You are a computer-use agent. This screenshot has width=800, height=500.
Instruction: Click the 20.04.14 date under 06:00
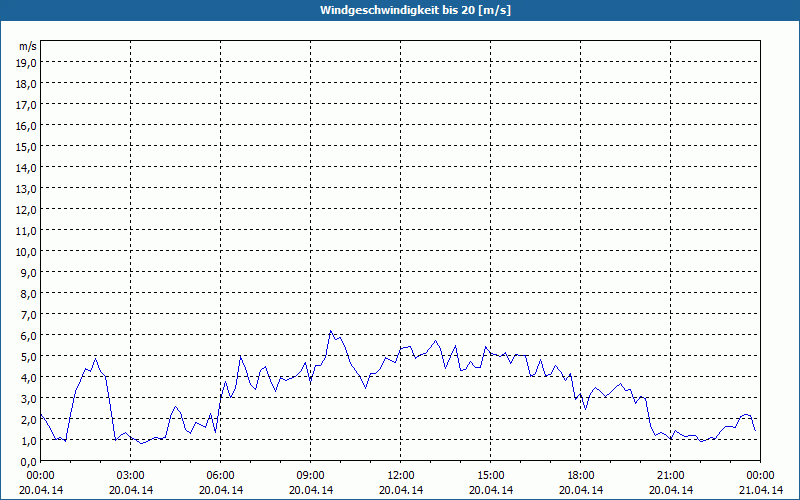pos(221,490)
